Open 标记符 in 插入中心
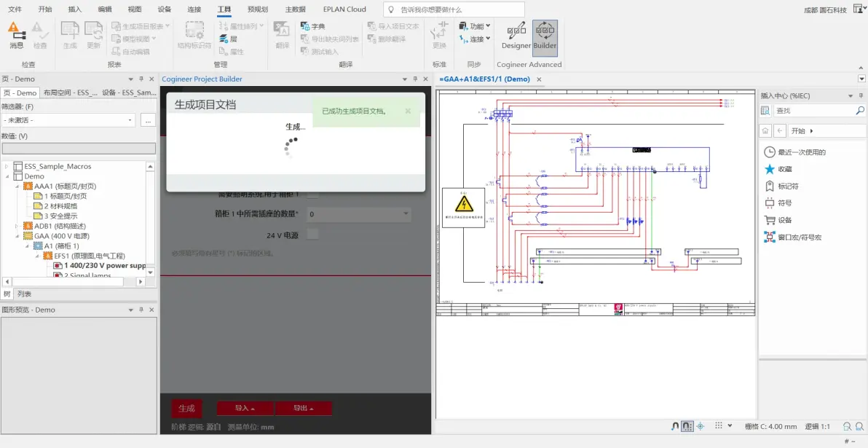The image size is (868, 448). [781, 186]
